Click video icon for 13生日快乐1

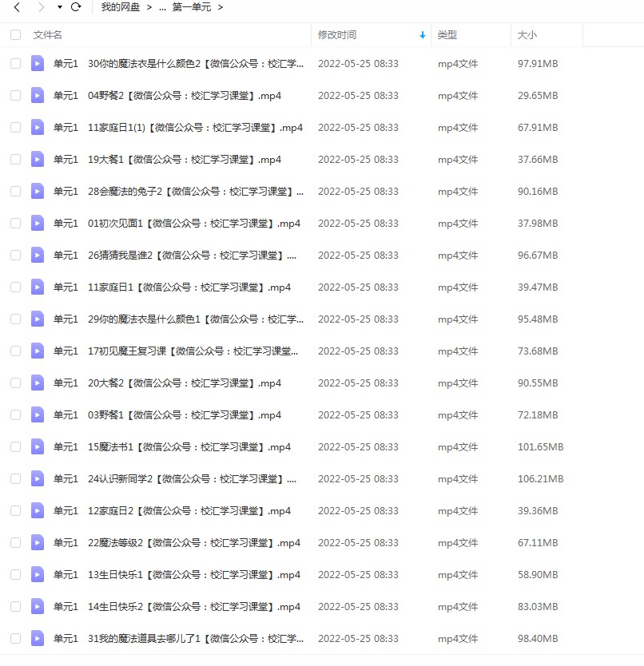point(38,574)
